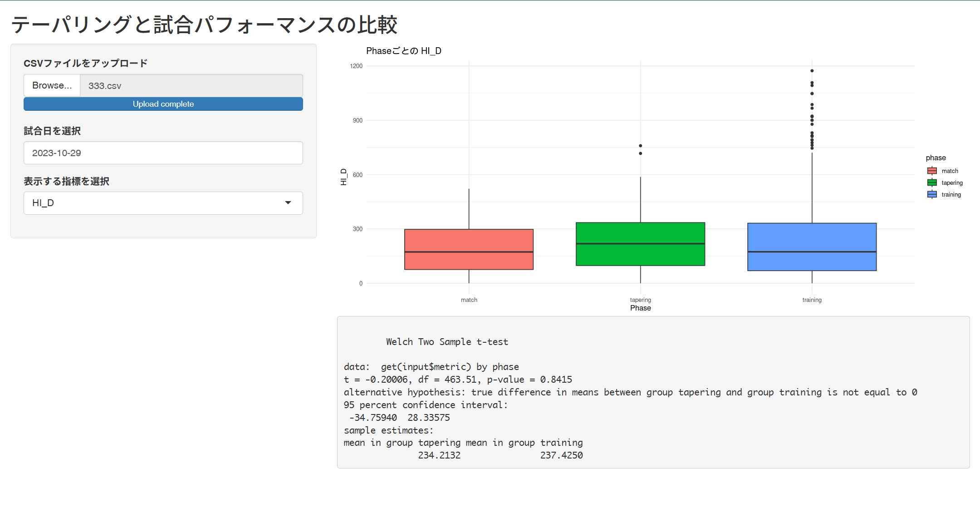Screen dimensions: 980x508
Task: Click the highest training outlier point
Action: pyautogui.click(x=812, y=71)
